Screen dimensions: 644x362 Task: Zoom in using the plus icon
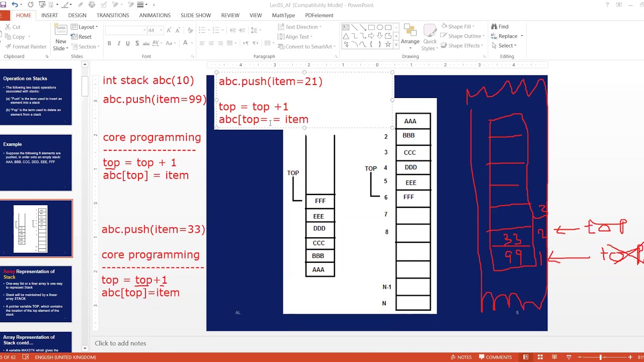[x=630, y=357]
